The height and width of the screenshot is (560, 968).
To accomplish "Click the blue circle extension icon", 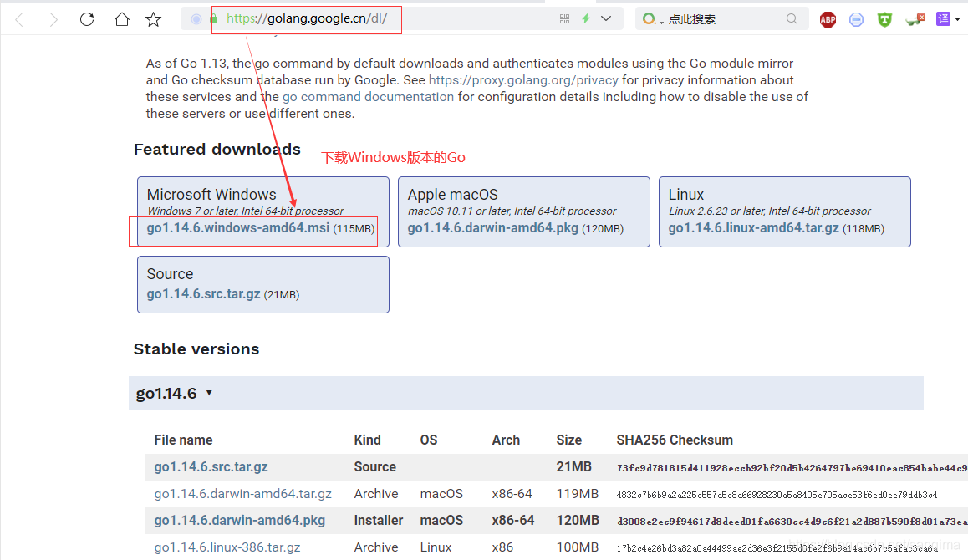I will [x=856, y=20].
